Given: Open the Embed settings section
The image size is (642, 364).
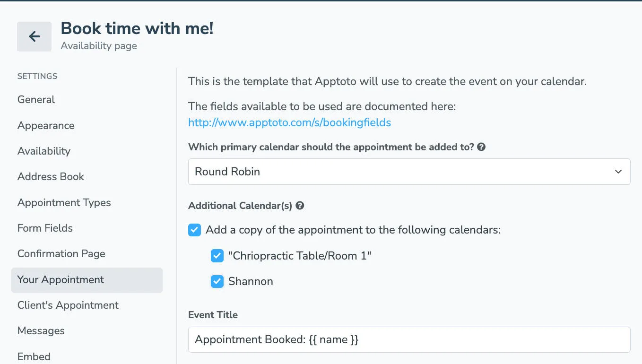Looking at the screenshot, I should (34, 356).
